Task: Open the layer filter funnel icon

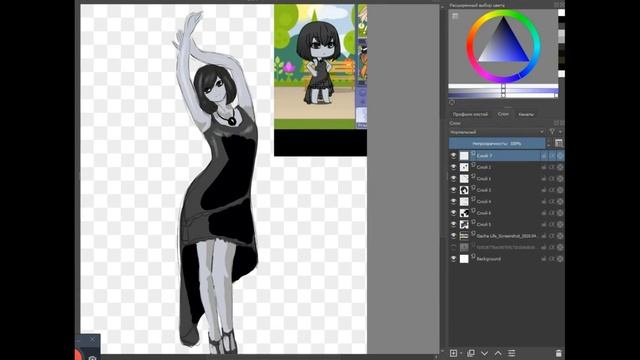Action: pos(552,132)
